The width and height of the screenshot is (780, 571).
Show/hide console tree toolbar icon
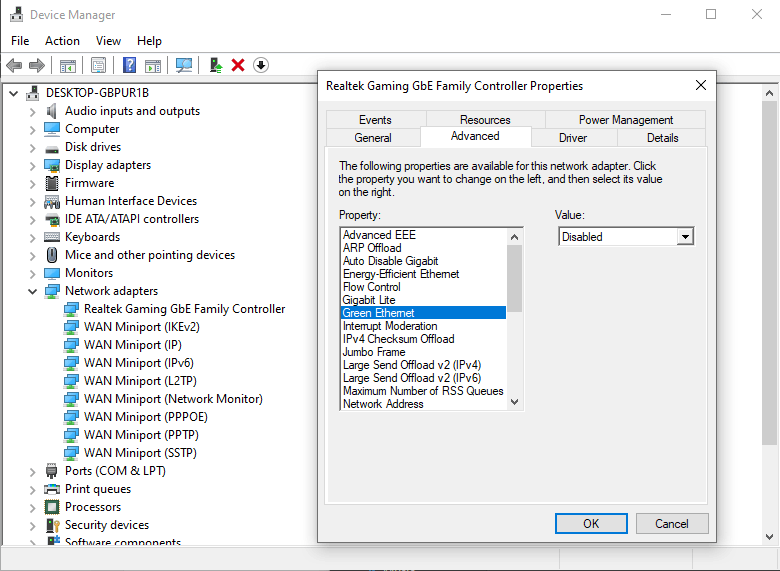pos(68,65)
